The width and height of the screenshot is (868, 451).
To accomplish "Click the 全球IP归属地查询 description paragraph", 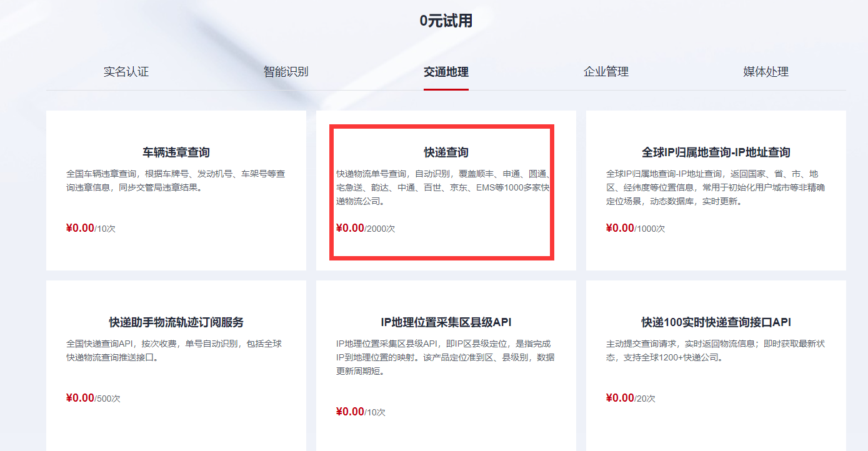I will coord(716,187).
